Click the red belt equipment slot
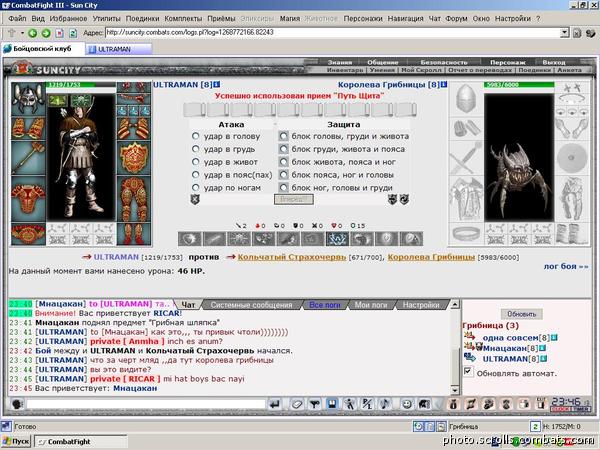The width and height of the screenshot is (600, 450). point(28,234)
